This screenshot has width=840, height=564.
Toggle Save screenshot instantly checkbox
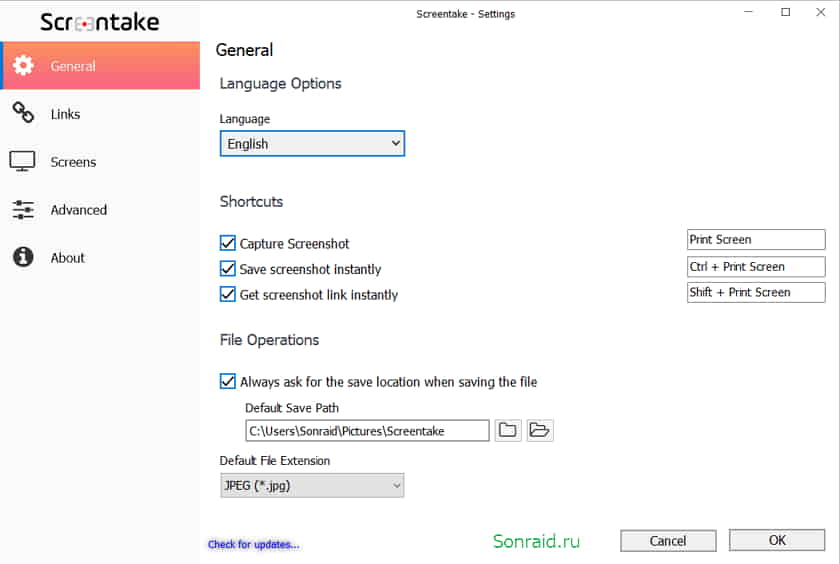[228, 268]
